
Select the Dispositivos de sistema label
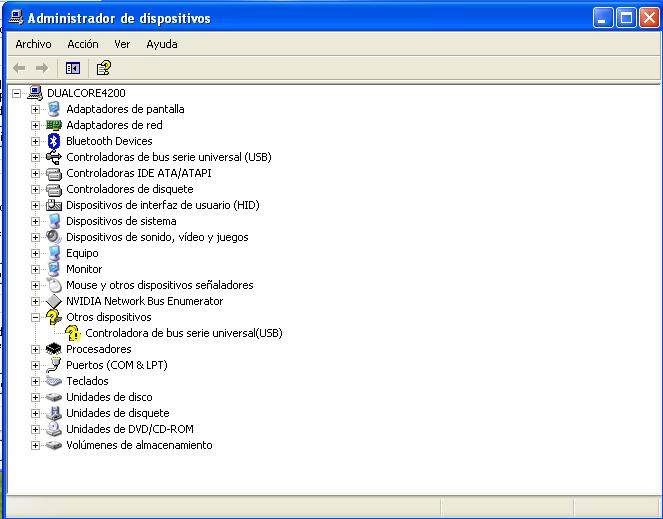click(121, 221)
